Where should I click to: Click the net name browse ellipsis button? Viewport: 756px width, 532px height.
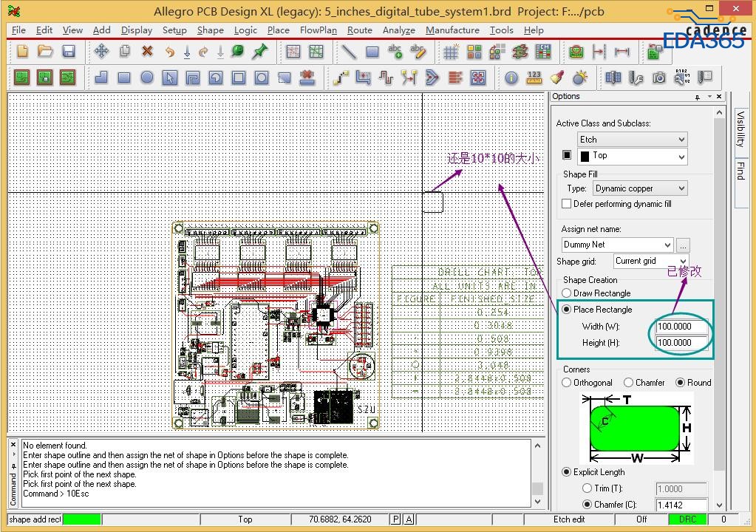683,245
